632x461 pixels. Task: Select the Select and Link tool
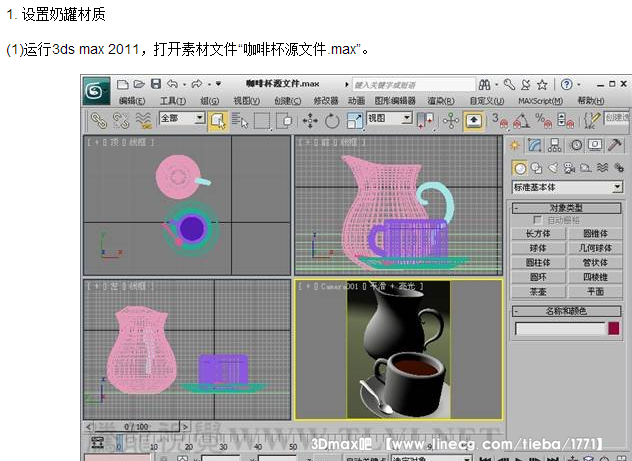coord(99,120)
